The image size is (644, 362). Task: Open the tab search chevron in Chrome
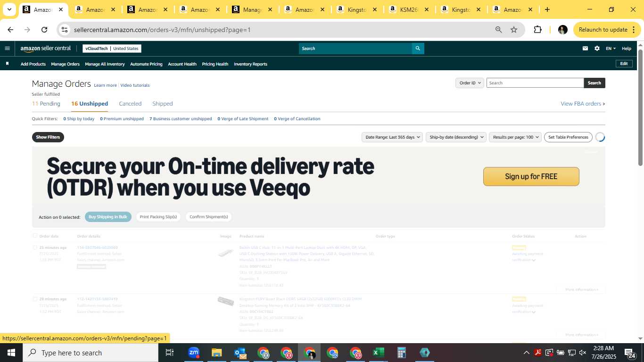9,9
